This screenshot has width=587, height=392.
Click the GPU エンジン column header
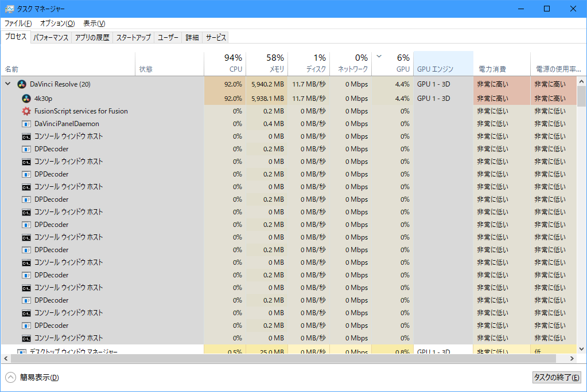443,64
